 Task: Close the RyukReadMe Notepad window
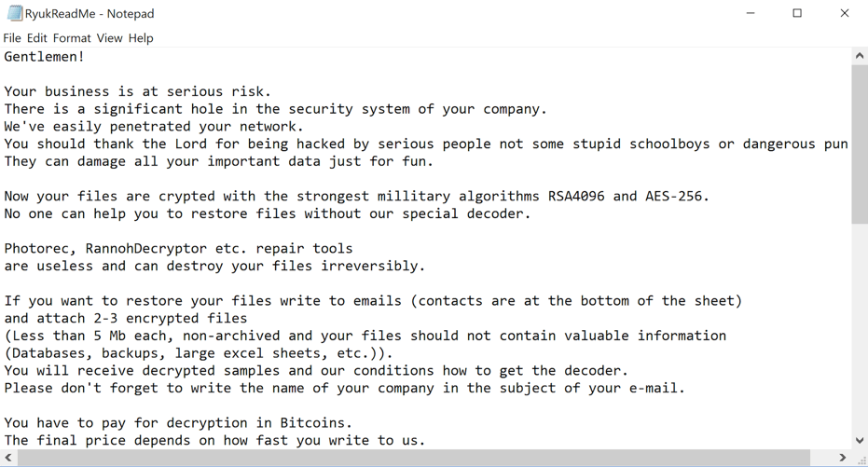coord(844,13)
